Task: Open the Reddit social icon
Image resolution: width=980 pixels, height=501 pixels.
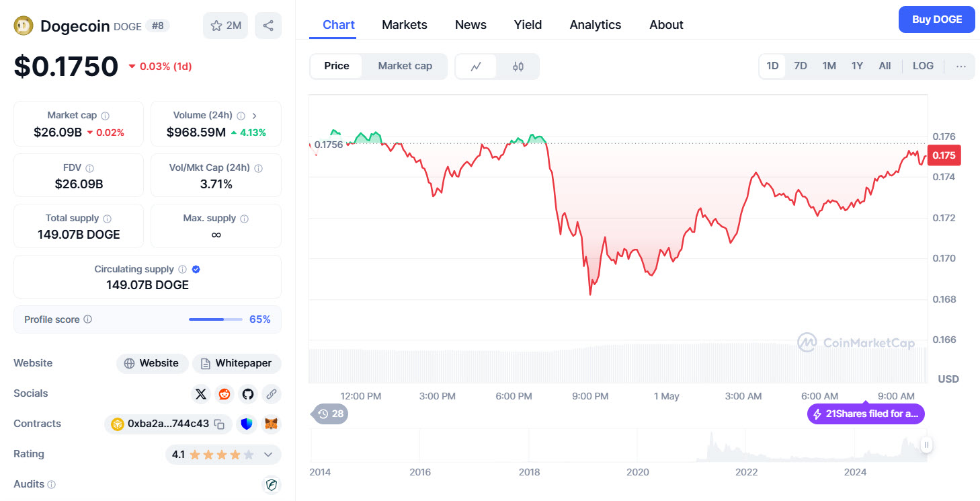Action: click(x=224, y=393)
